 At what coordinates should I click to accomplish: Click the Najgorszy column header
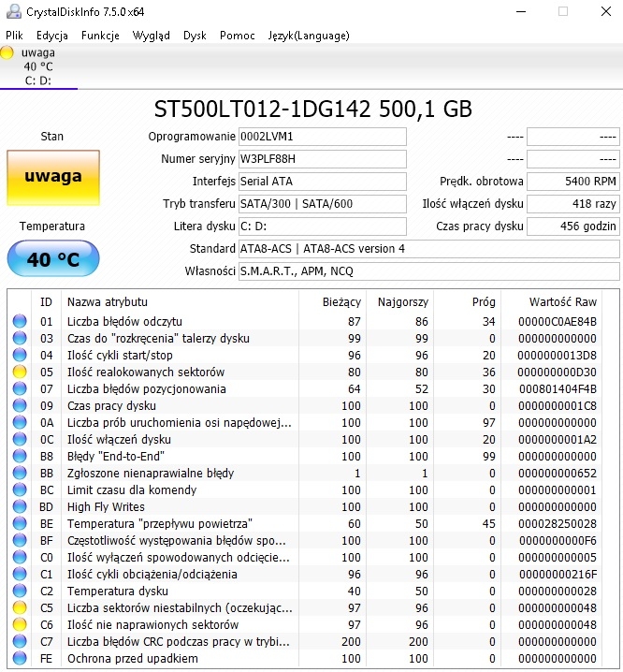point(399,302)
